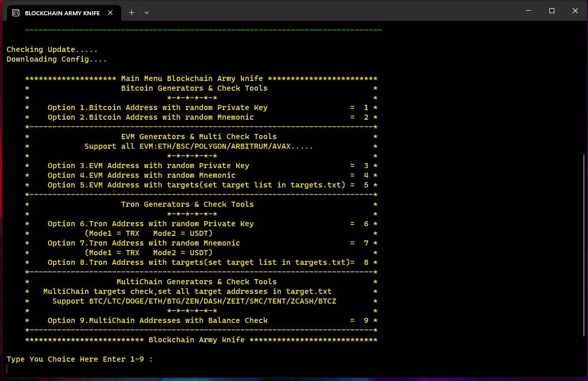
Task: Select the BLOCKCHAIN ARMY KNIFE tab
Action: coord(64,13)
